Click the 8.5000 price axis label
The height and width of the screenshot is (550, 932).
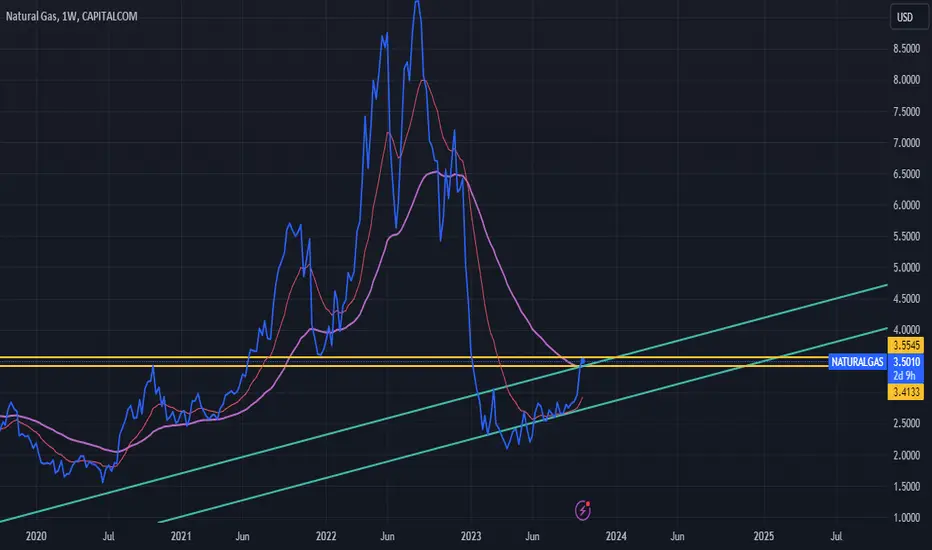pyautogui.click(x=906, y=49)
